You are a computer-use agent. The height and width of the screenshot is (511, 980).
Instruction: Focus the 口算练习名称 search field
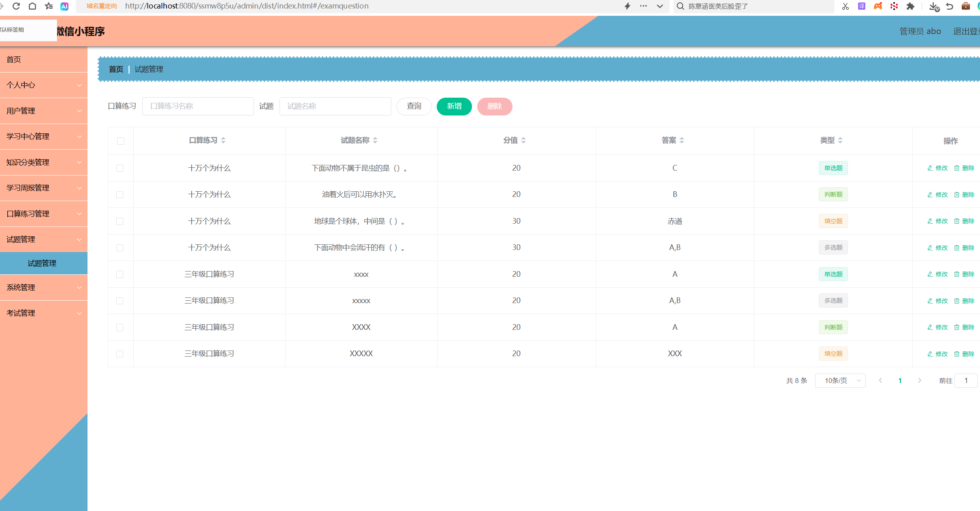[198, 106]
